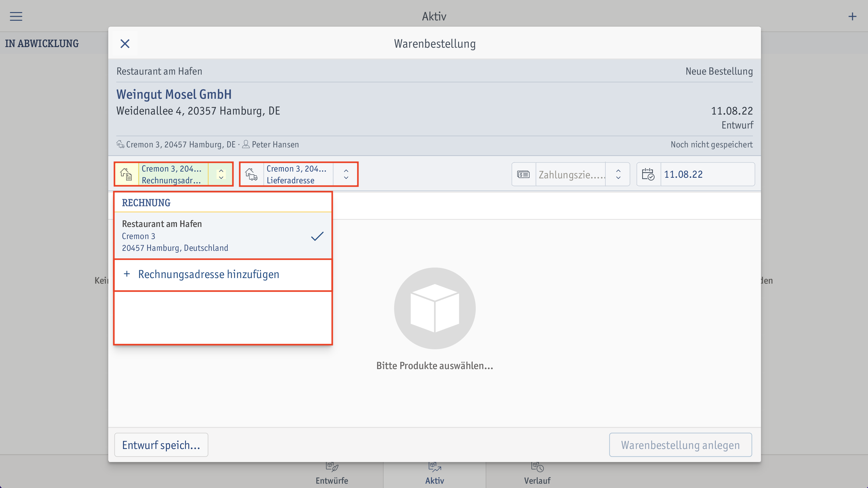Click the date field showing 11.08.22
The width and height of the screenshot is (868, 488).
695,174
